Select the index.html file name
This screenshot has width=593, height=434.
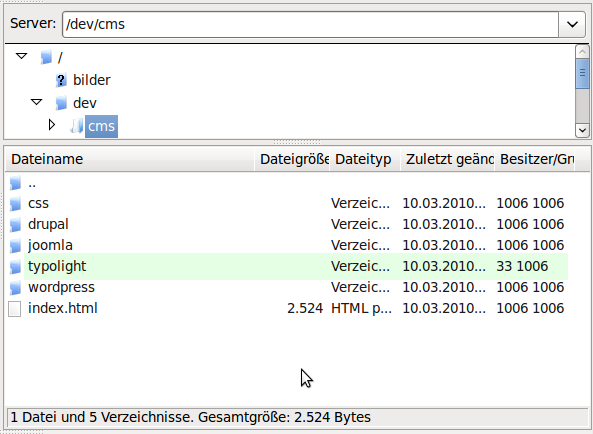coord(62,308)
